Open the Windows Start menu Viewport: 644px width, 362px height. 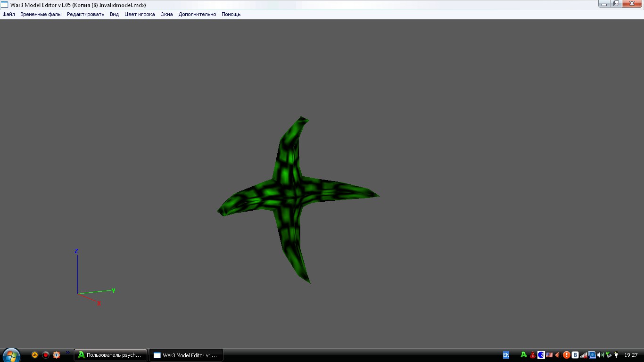11,354
